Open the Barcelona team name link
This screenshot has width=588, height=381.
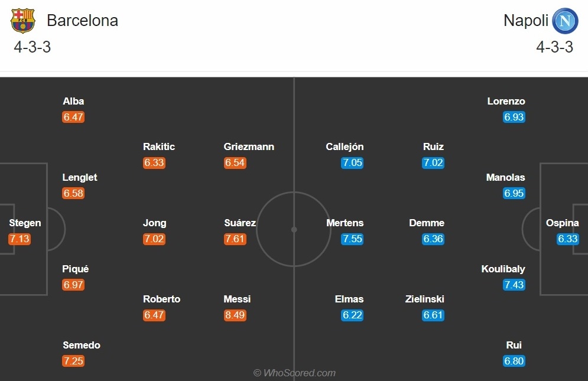pos(83,20)
